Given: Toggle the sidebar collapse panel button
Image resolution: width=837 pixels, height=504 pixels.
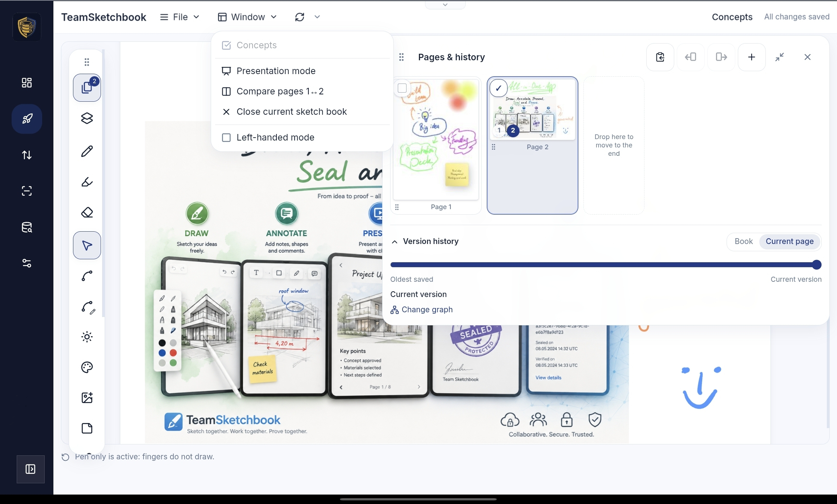Looking at the screenshot, I should click(x=31, y=469).
